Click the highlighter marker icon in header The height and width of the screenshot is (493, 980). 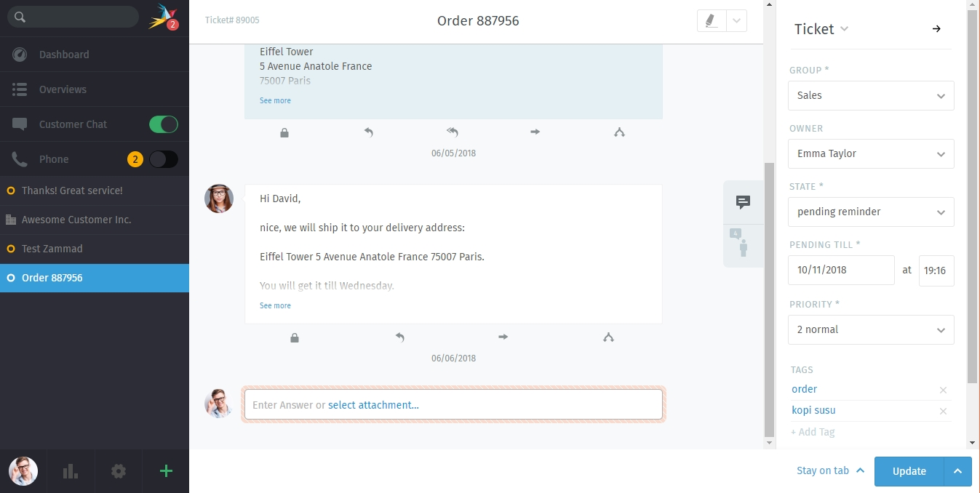click(x=712, y=21)
